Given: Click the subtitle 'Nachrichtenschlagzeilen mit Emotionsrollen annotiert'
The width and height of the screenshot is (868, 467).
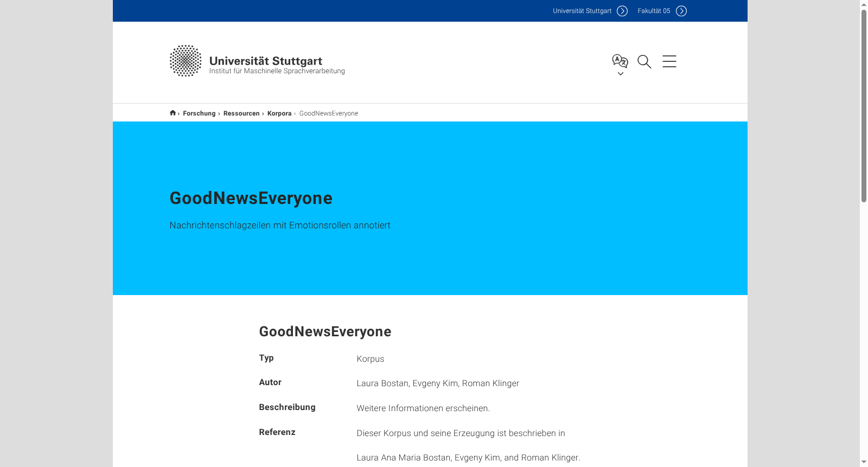Looking at the screenshot, I should 280,225.
